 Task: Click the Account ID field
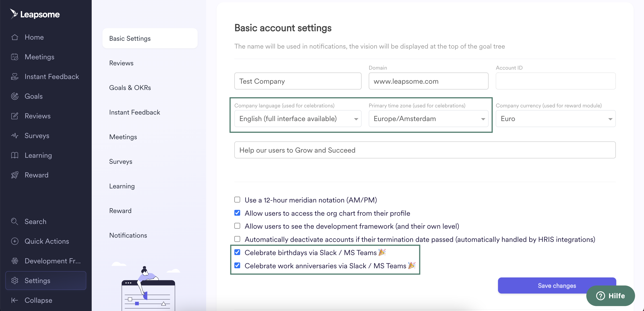pos(555,81)
